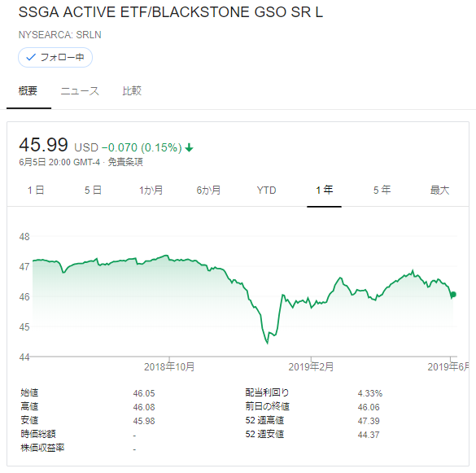Click the 前日の終値 value 46.06
476x473 pixels.
click(x=369, y=407)
